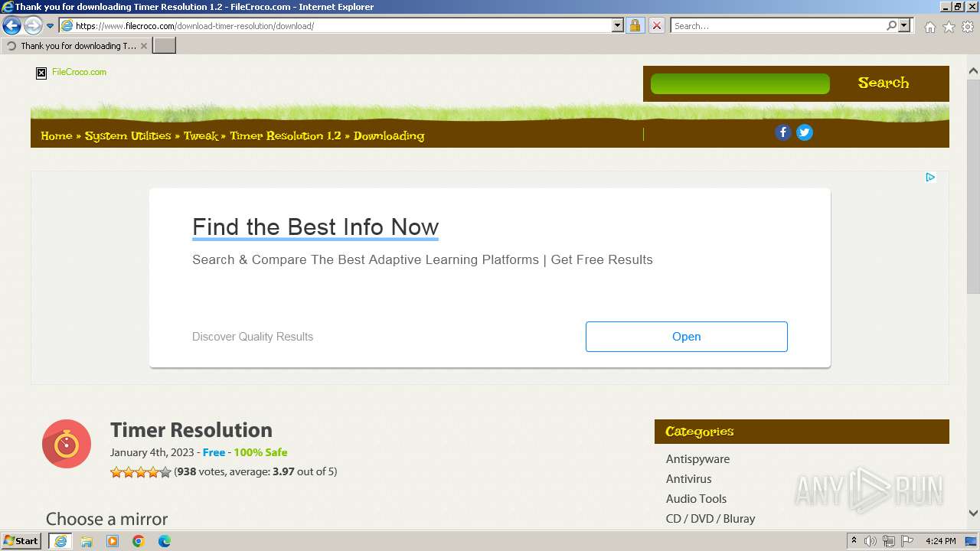980x551 pixels.
Task: Open the Antispyware category
Action: 697,459
